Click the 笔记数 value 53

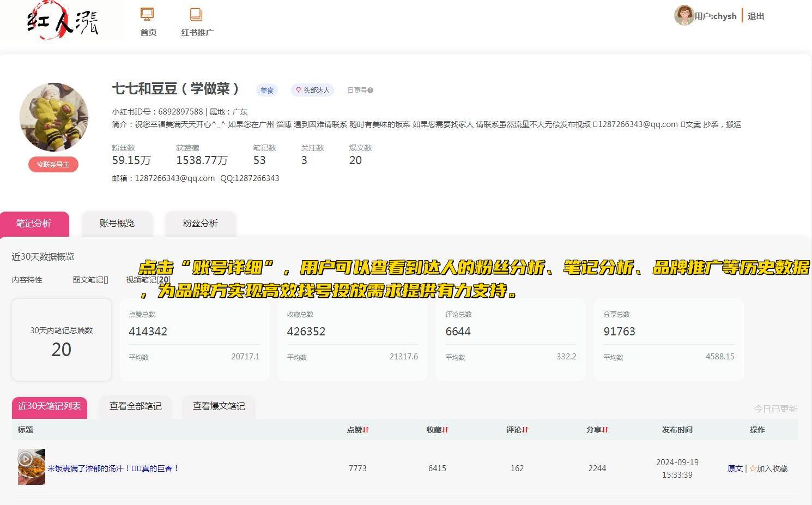click(259, 160)
